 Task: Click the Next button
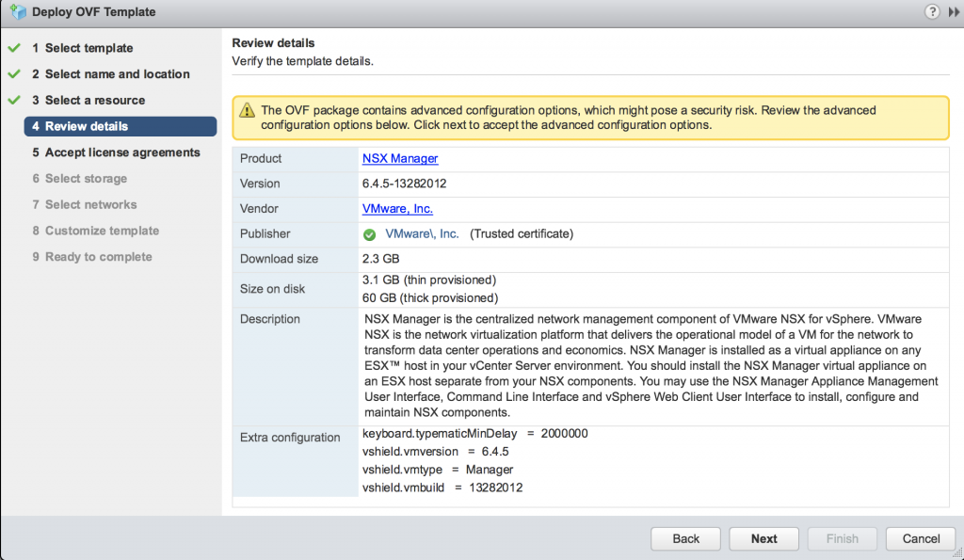[x=764, y=538]
